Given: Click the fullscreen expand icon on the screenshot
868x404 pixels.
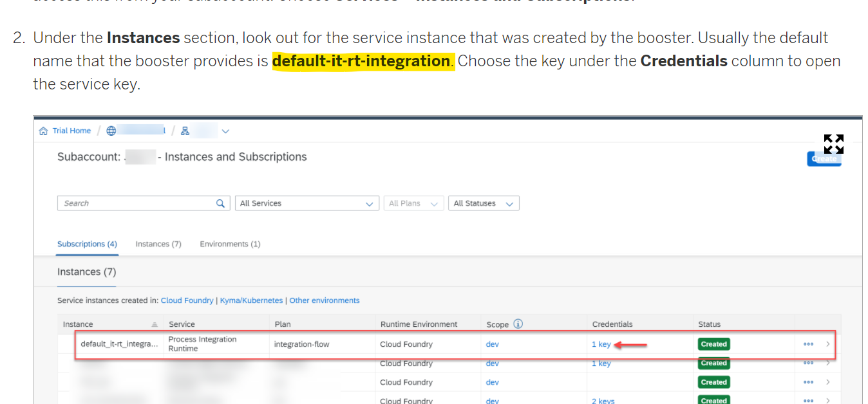Looking at the screenshot, I should click(834, 144).
